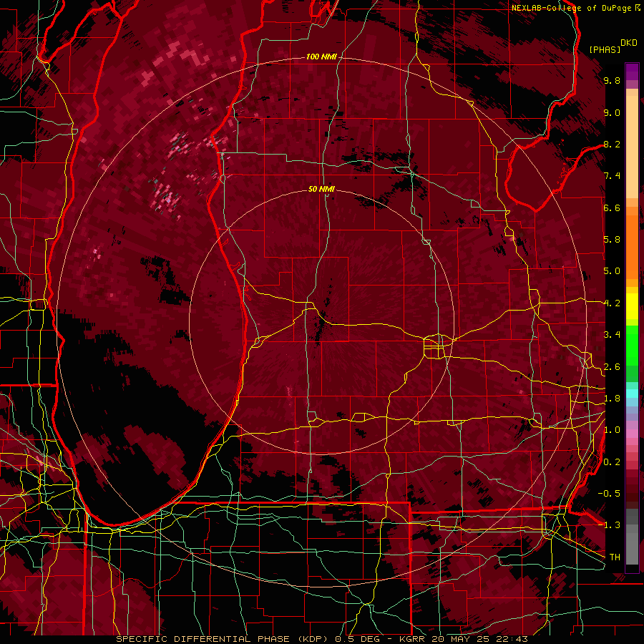This screenshot has width=644, height=644.
Task: Pick the cyan segment of the color bar
Action: pos(632,394)
